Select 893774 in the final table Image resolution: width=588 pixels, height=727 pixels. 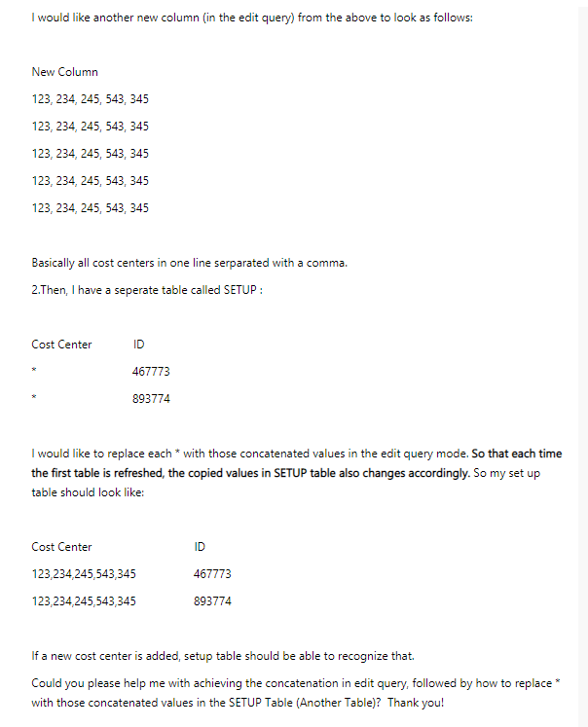coord(212,601)
